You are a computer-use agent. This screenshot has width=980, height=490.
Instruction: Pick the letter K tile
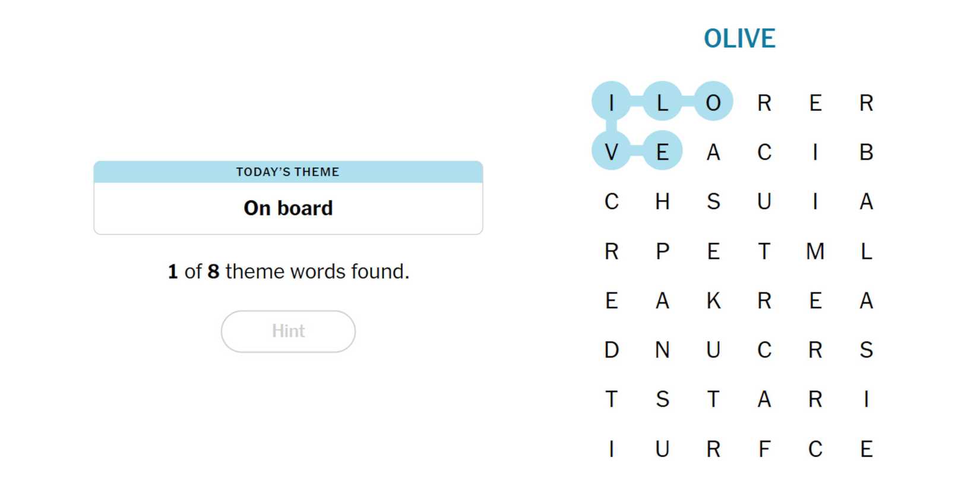(x=713, y=301)
